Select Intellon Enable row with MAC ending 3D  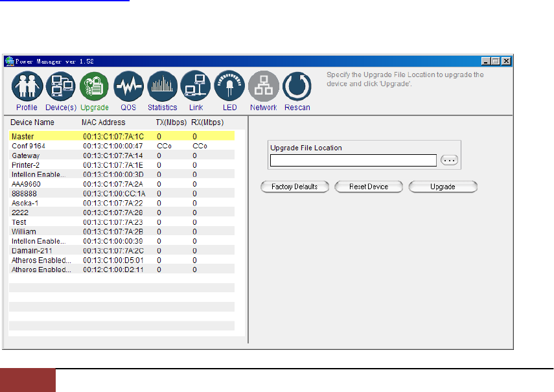[122, 174]
